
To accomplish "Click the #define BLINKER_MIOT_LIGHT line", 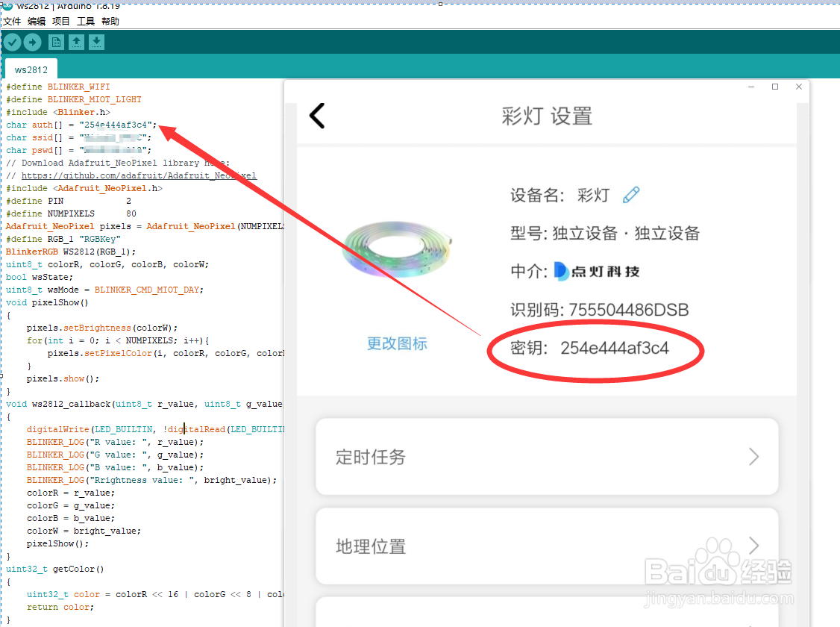I will [74, 100].
